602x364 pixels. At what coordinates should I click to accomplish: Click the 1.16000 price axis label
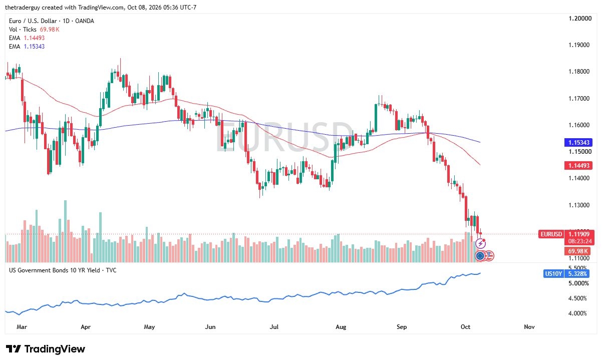[579, 125]
